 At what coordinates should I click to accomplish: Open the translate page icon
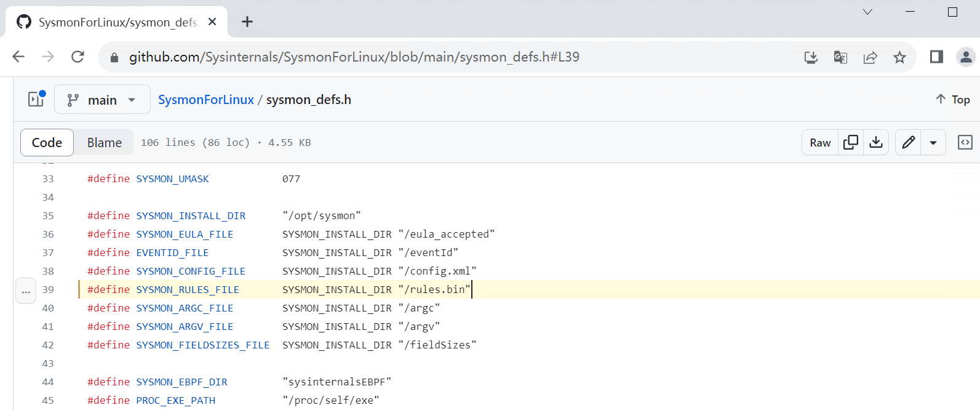tap(840, 57)
